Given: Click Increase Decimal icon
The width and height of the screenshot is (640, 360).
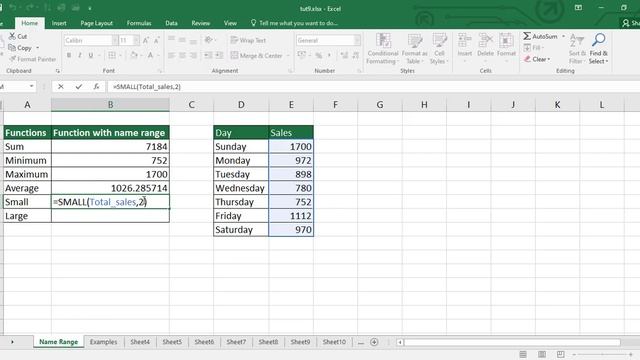Looking at the screenshot, I should tap(344, 55).
